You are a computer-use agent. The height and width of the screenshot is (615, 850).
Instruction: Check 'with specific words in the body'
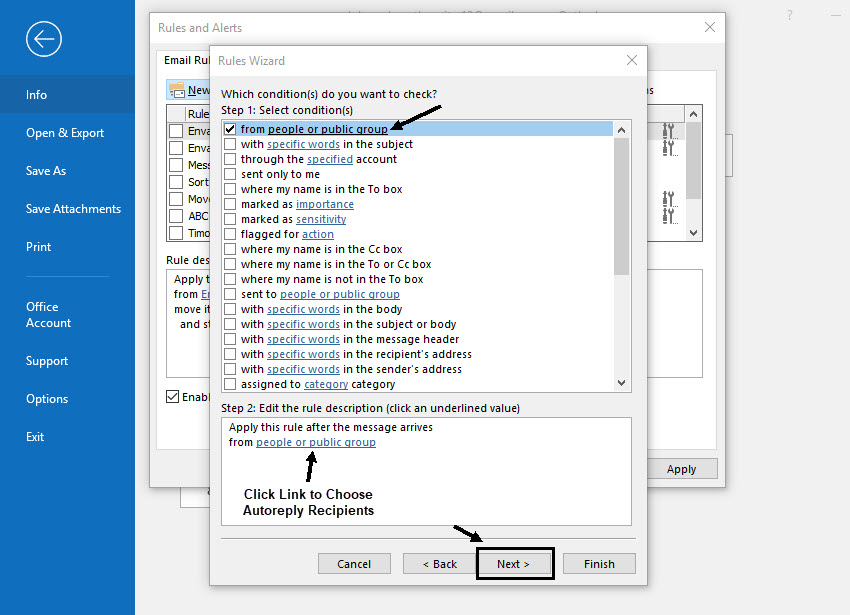pos(230,309)
